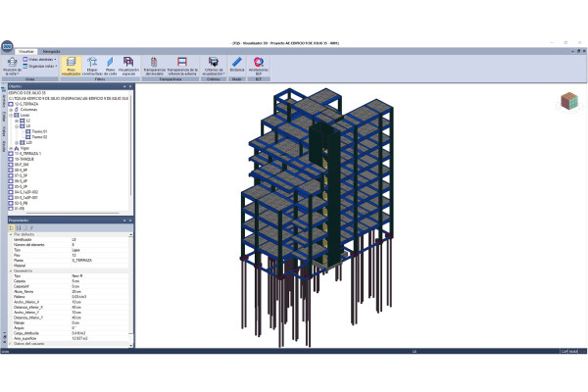Open the Vistas divididas dropdown
Viewport: 588px width, 392px height.
[40, 59]
